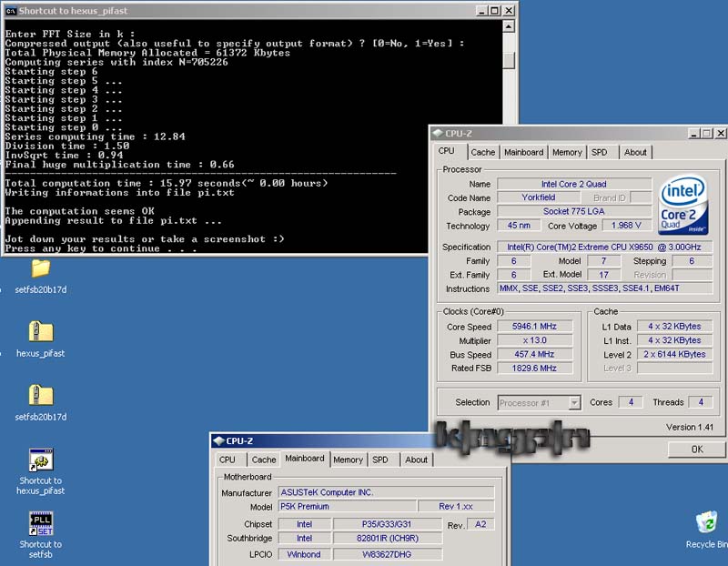Click the Model P5K Premium field
Image resolution: width=728 pixels, height=566 pixels.
(x=348, y=506)
